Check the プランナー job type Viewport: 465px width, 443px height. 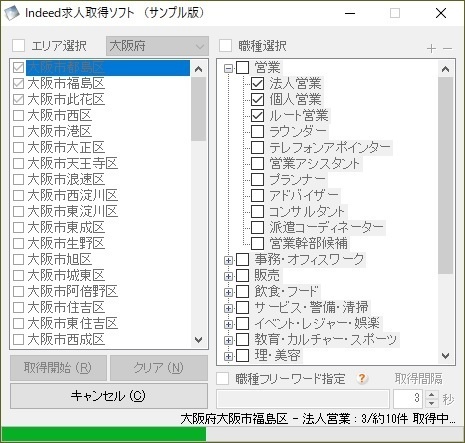(x=257, y=179)
